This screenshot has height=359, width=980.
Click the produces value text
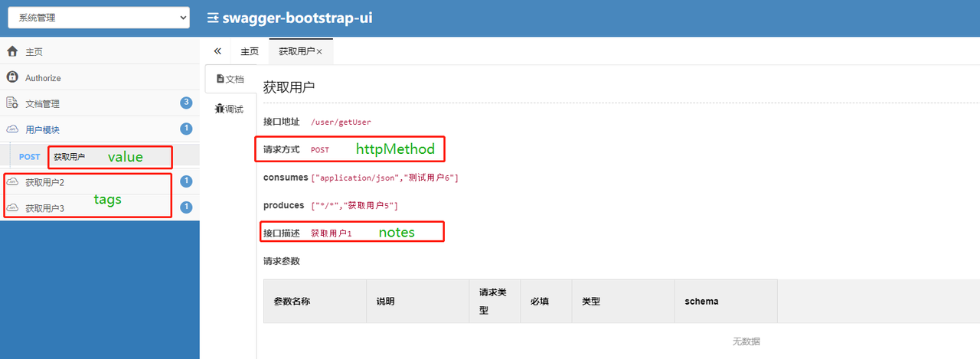pos(354,206)
